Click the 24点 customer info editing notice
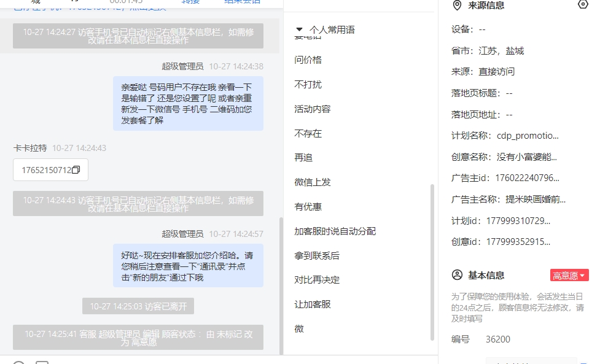This screenshot has height=364, width=600. (518, 308)
